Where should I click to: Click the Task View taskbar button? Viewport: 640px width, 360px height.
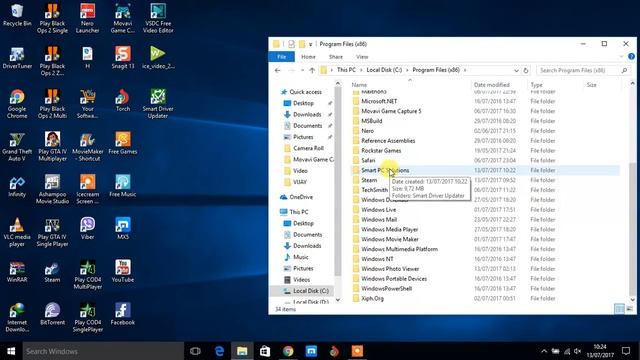click(196, 351)
